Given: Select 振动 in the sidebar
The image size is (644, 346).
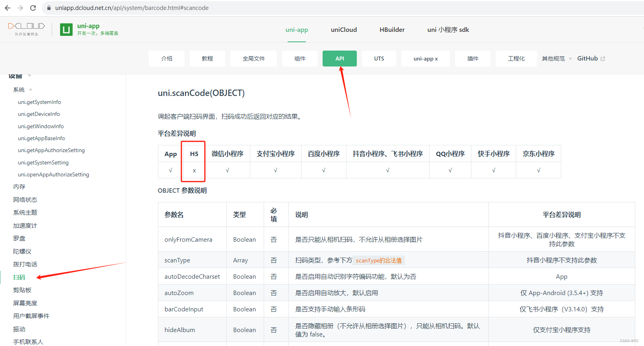Looking at the screenshot, I should 19,329.
